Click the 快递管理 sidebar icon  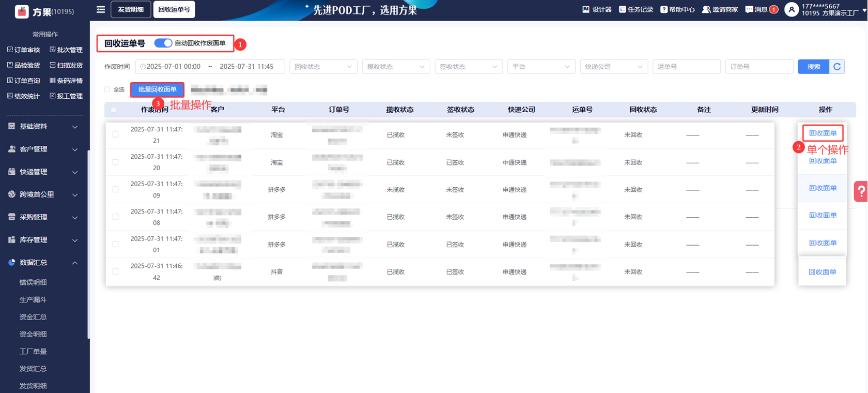coord(12,172)
